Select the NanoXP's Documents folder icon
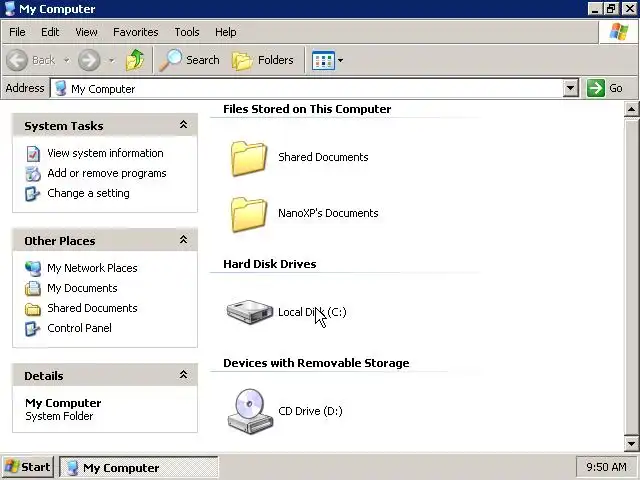This screenshot has height=480, width=640. point(249,214)
